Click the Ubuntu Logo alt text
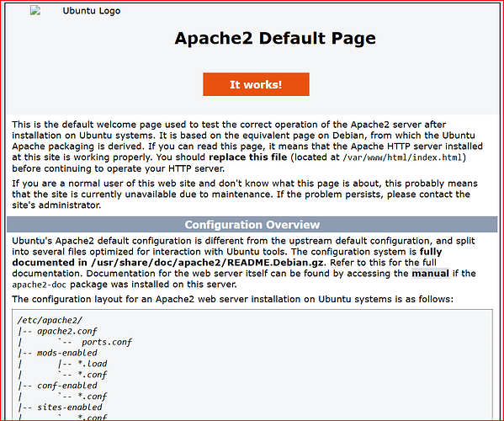Viewport: 504px width, 421px height. [x=92, y=11]
